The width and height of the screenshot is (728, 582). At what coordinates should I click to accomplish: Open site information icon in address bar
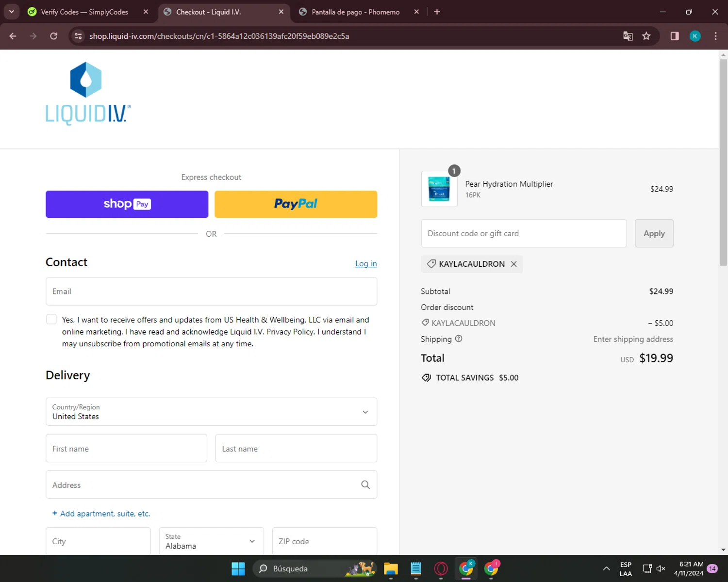(x=78, y=36)
